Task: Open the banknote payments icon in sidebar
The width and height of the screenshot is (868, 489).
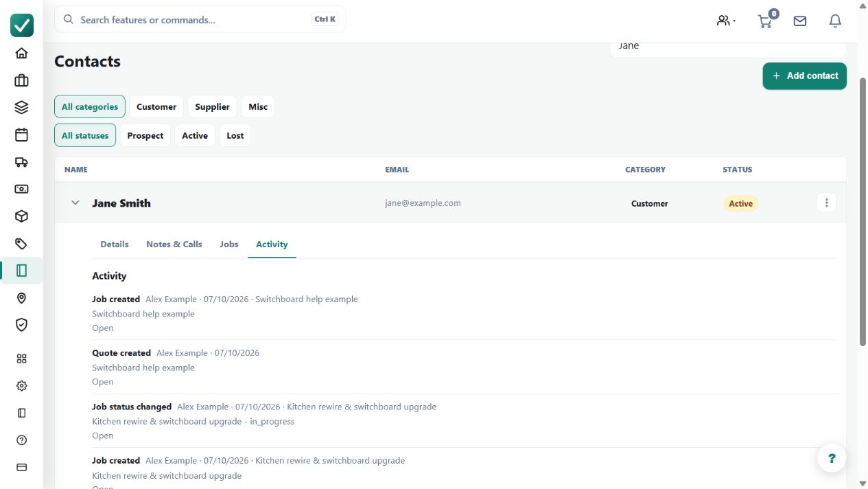Action: (x=21, y=189)
